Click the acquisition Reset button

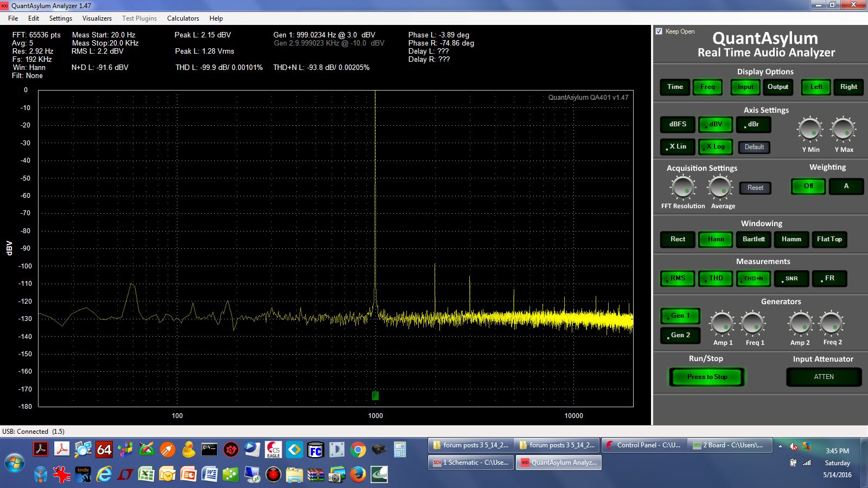[x=755, y=188]
